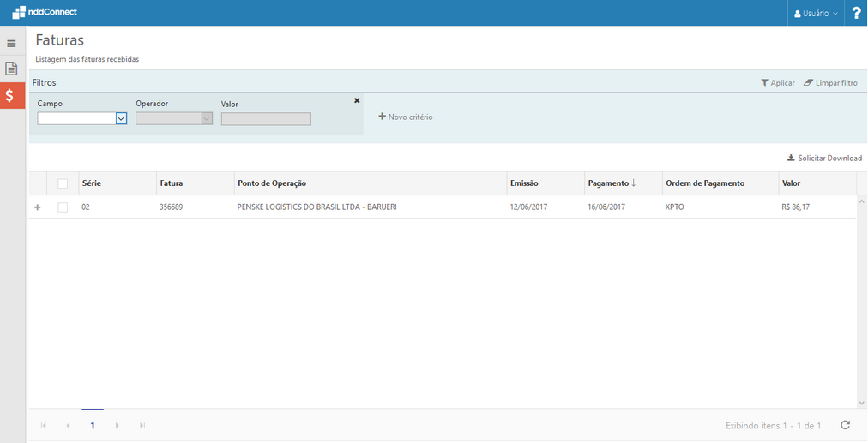Open the Usuário account menu
Screen dimensions: 868x443
pyautogui.click(x=816, y=14)
